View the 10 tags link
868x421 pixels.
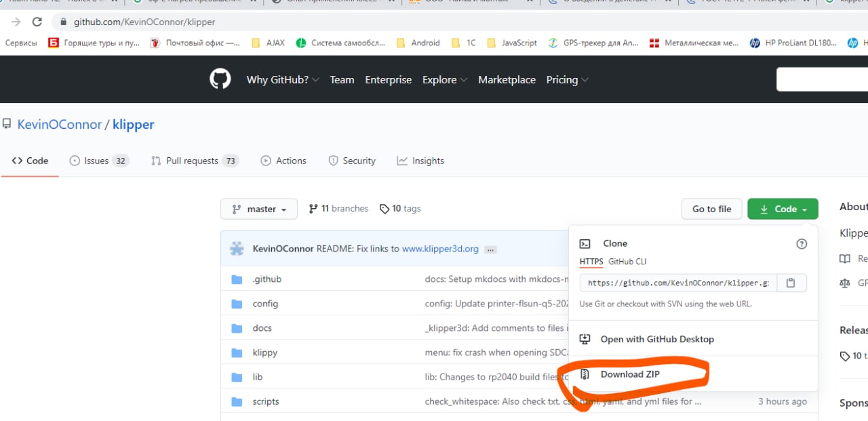coord(400,208)
